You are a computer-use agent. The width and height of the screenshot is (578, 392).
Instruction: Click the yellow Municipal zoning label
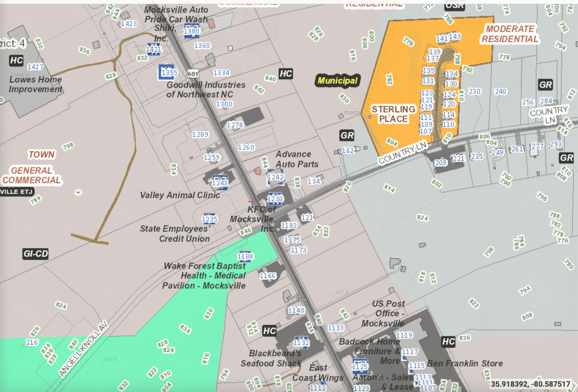(x=337, y=80)
